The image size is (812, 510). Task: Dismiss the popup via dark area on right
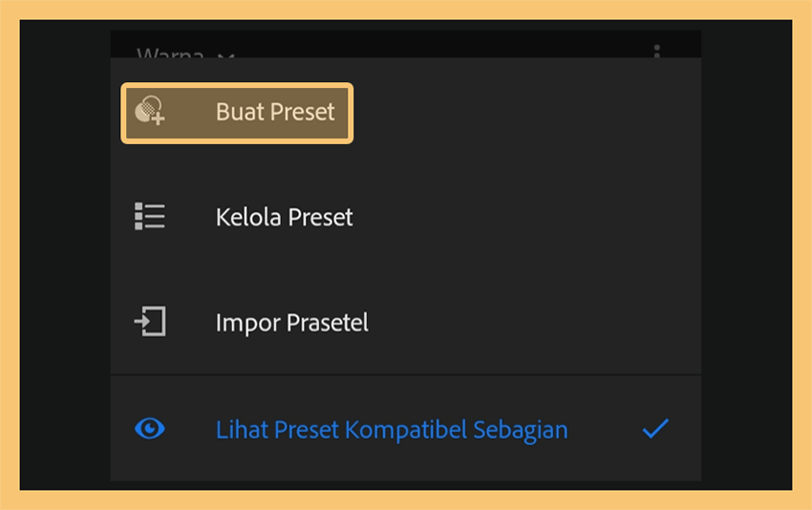tap(746, 255)
